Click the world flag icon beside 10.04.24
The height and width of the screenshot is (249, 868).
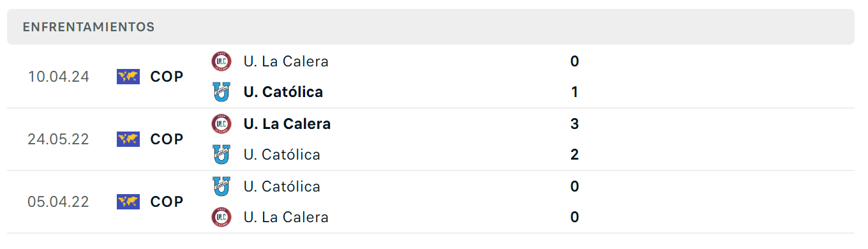(x=128, y=77)
